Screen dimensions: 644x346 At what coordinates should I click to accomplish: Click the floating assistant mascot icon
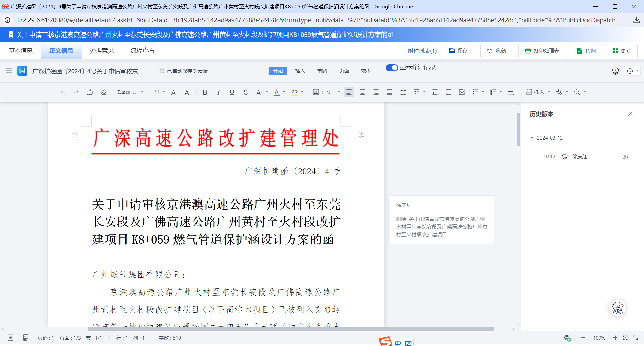coord(618,308)
